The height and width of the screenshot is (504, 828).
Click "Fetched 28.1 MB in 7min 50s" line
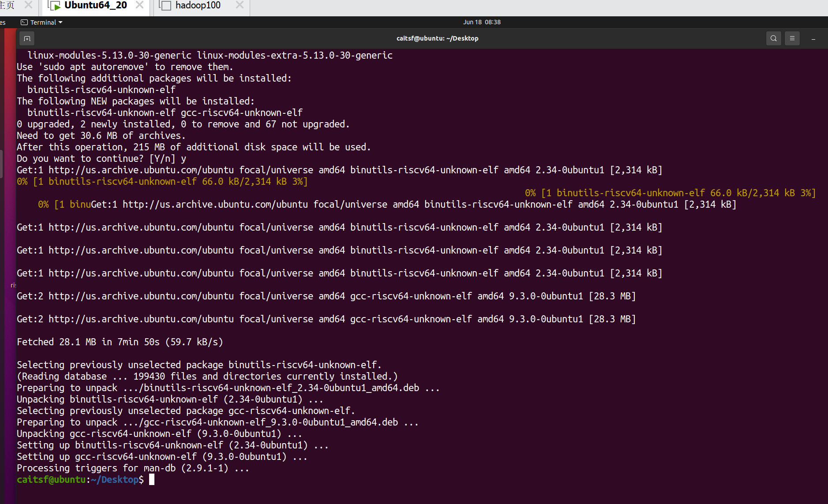point(120,342)
